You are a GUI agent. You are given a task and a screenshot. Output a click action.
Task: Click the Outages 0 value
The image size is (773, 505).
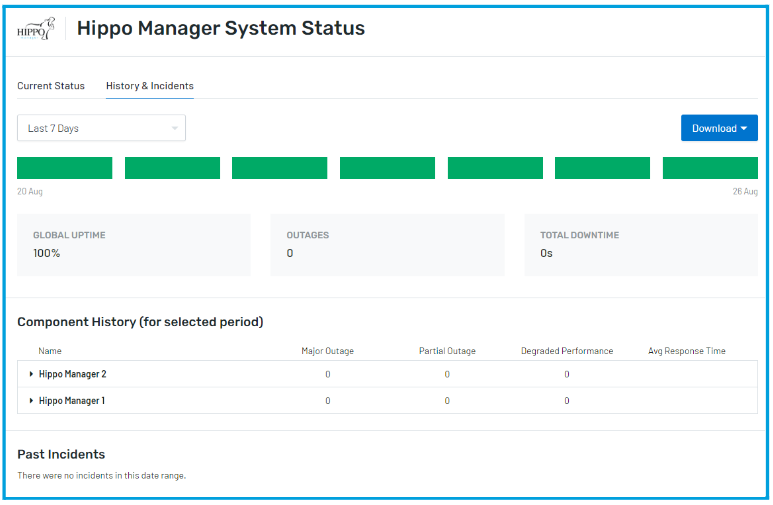point(290,253)
